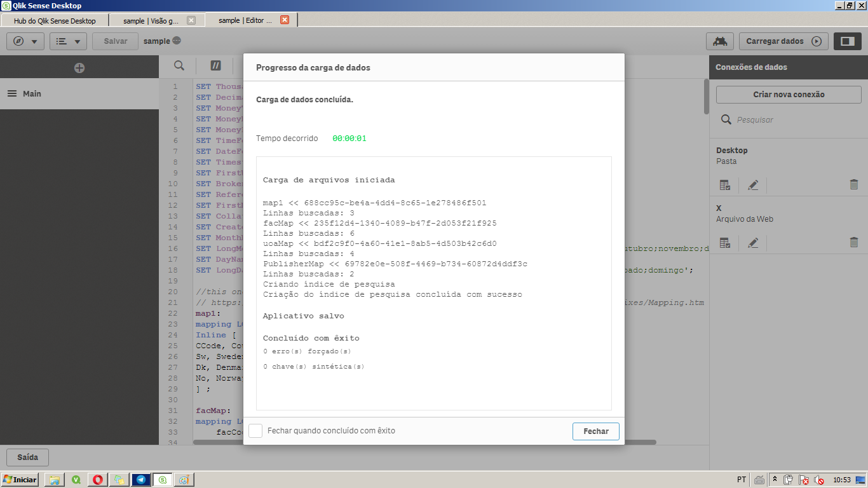Click the PT language indicator

(x=742, y=480)
